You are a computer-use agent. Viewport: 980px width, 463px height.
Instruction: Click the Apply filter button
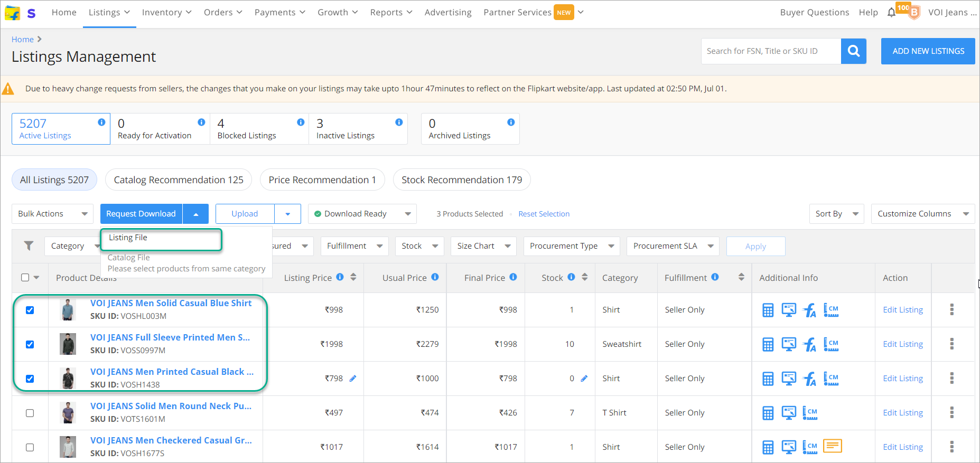coord(755,247)
